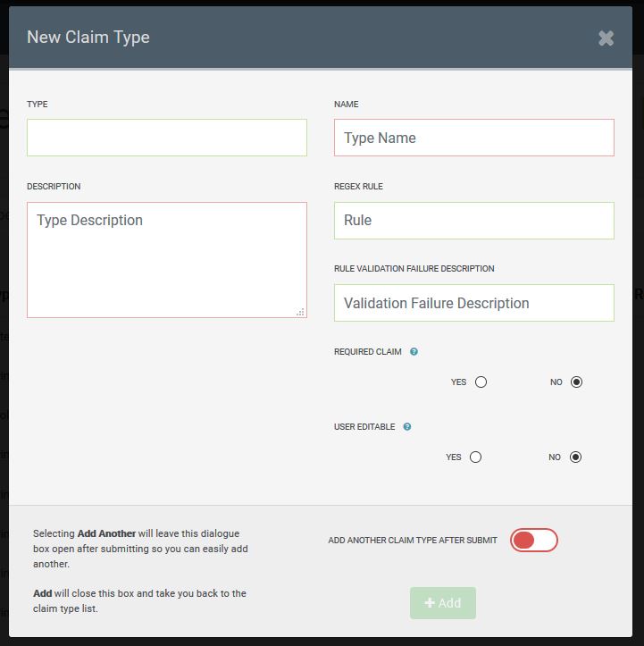
Task: Click the Add Another Claim Type label
Action: [413, 540]
